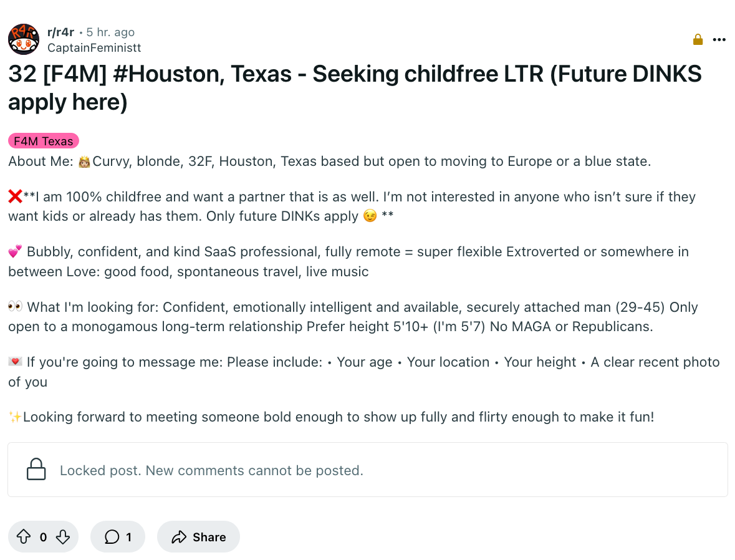This screenshot has width=735, height=560.
Task: Click the gold lock icon near the post header
Action: (698, 39)
